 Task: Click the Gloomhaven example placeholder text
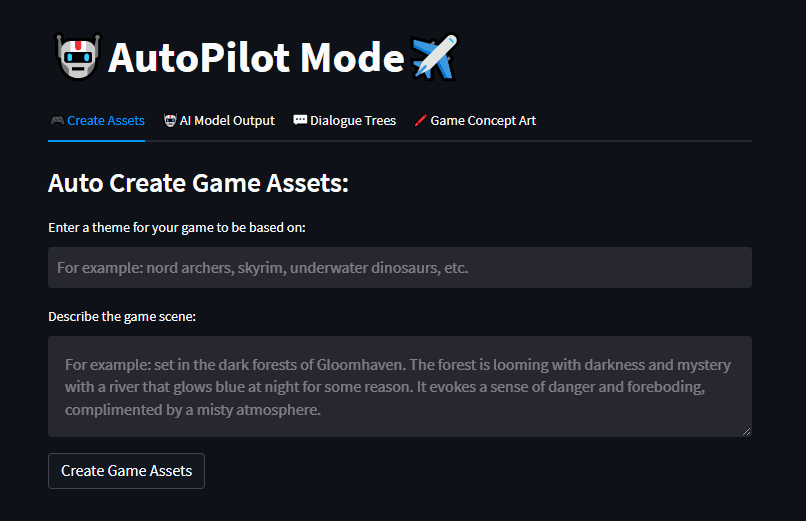(x=398, y=387)
